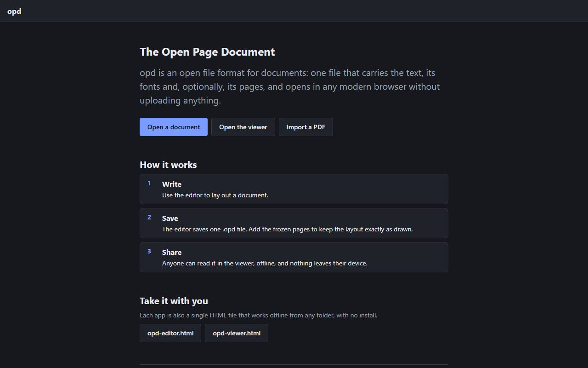Click the heading The Open Page Document
The image size is (588, 368).
click(207, 52)
